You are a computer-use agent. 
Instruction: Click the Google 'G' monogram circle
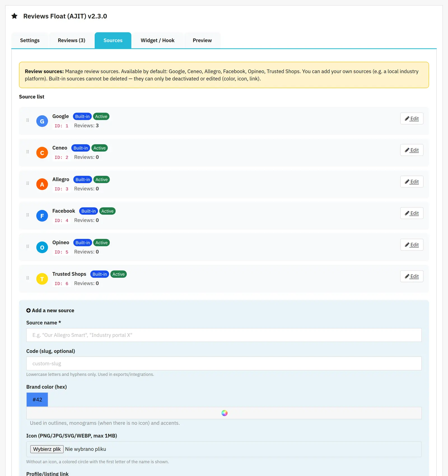click(x=42, y=121)
